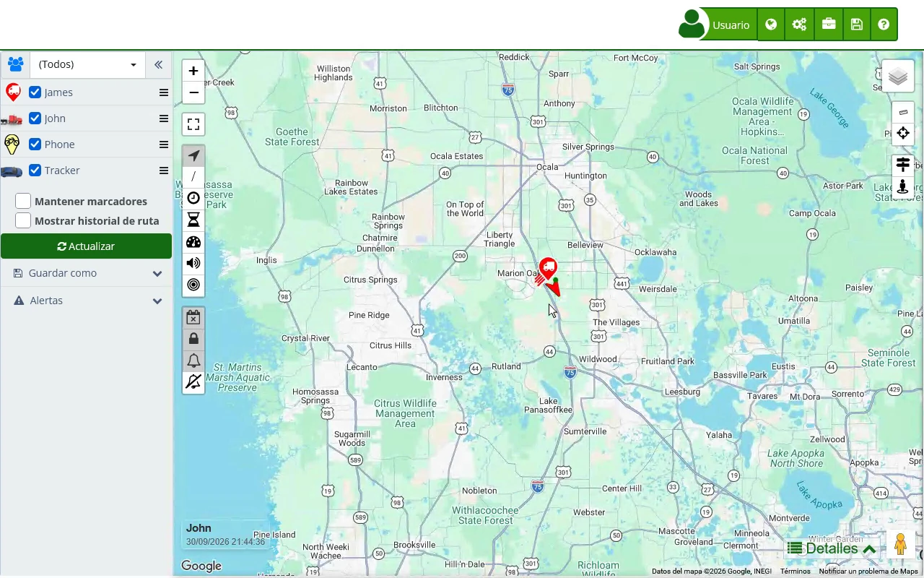924x578 pixels.
Task: Zoom in on the map
Action: (193, 71)
